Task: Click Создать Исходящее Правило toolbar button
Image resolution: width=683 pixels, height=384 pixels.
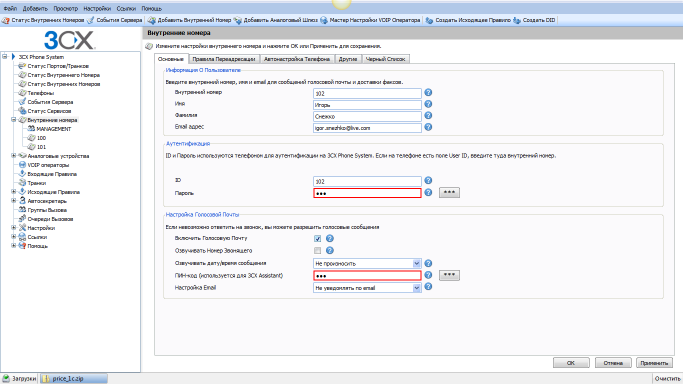Action: (x=468, y=20)
